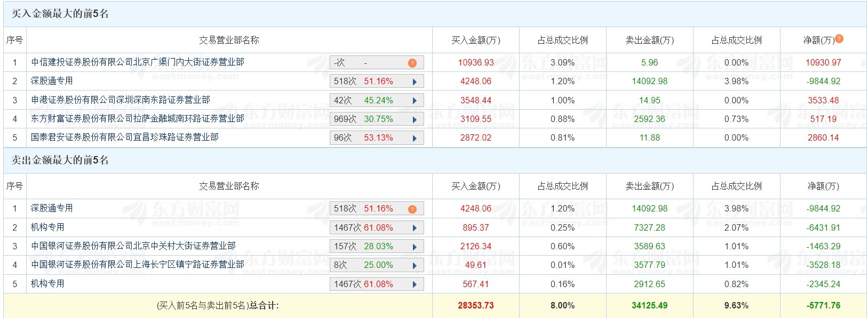Open 国泰君安证券宜昌珍珠路证券营业部 link

(125, 137)
